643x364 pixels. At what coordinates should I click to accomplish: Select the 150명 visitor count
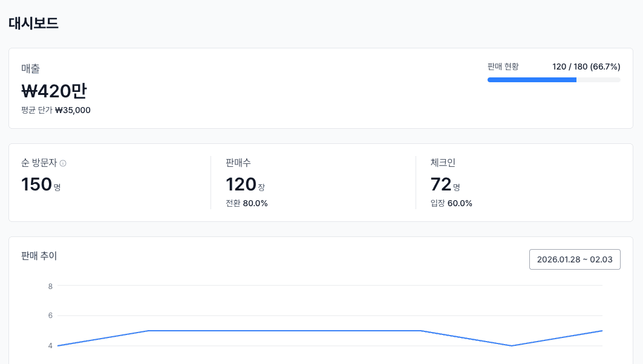[x=41, y=184]
